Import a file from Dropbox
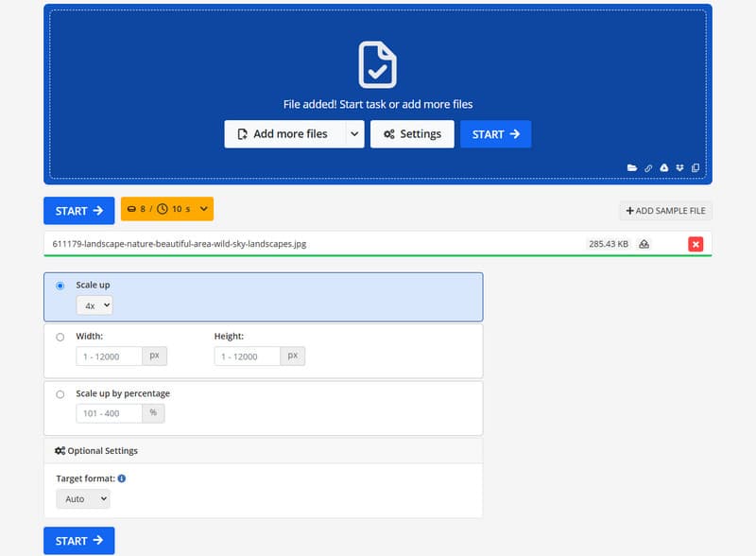The width and height of the screenshot is (756, 556). 679,167
